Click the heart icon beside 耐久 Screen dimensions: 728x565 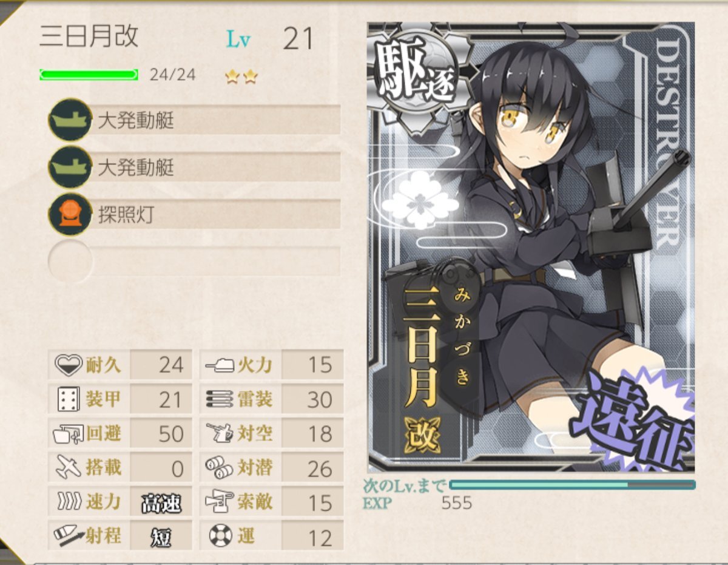69,365
